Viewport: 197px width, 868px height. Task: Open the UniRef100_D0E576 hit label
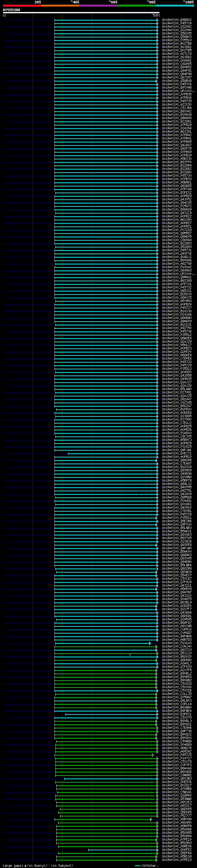(176, 782)
